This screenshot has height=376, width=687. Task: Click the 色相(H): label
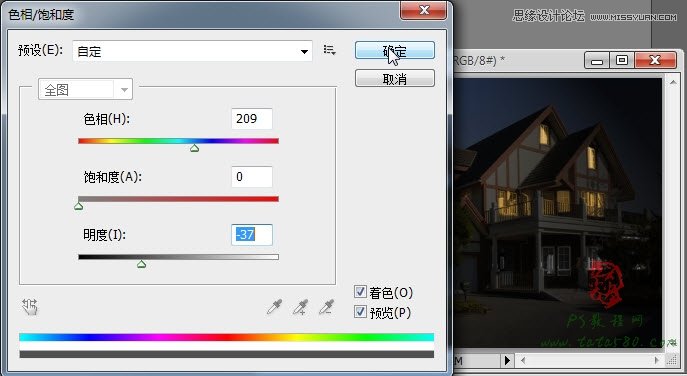pos(106,119)
